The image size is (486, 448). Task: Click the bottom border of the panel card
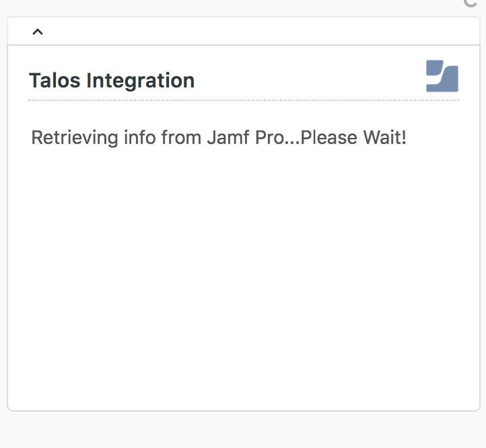coord(244,410)
